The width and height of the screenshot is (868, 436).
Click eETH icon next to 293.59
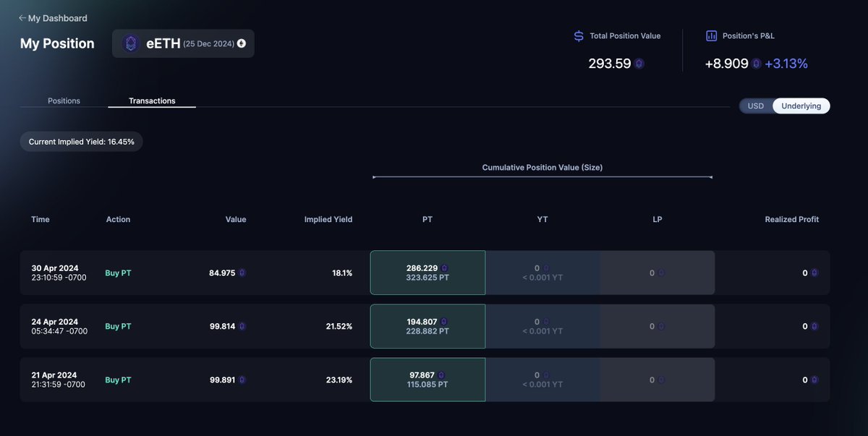[x=639, y=64]
